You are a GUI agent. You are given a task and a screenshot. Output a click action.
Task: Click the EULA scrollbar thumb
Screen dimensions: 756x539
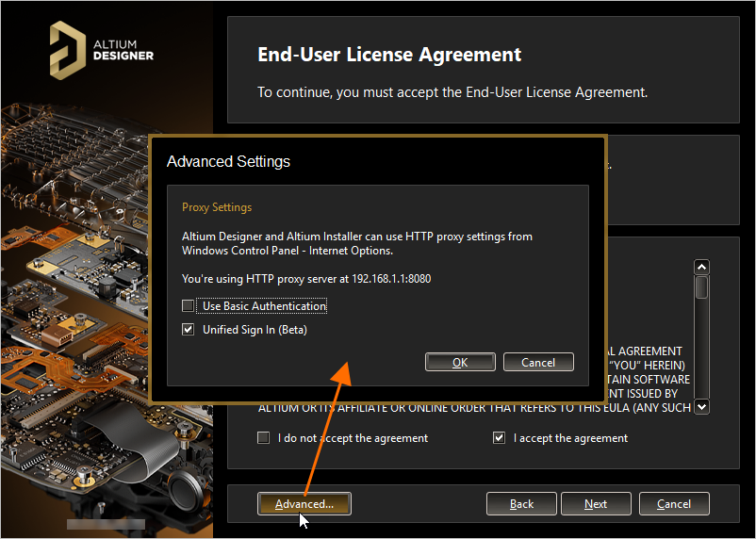[x=701, y=286]
